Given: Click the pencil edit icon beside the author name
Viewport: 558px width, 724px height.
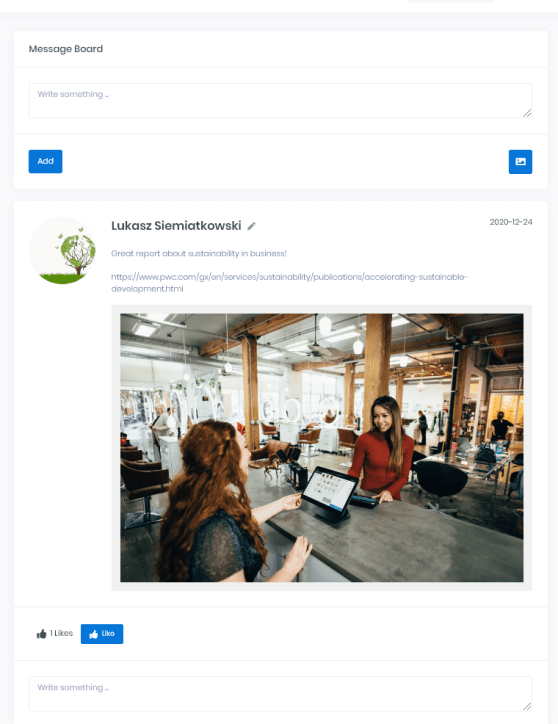Looking at the screenshot, I should (251, 226).
